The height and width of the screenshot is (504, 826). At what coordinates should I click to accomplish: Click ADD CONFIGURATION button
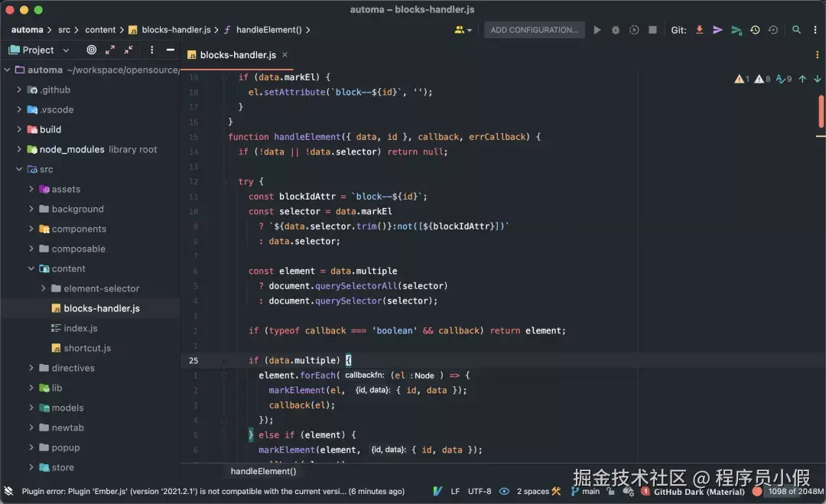pos(534,30)
